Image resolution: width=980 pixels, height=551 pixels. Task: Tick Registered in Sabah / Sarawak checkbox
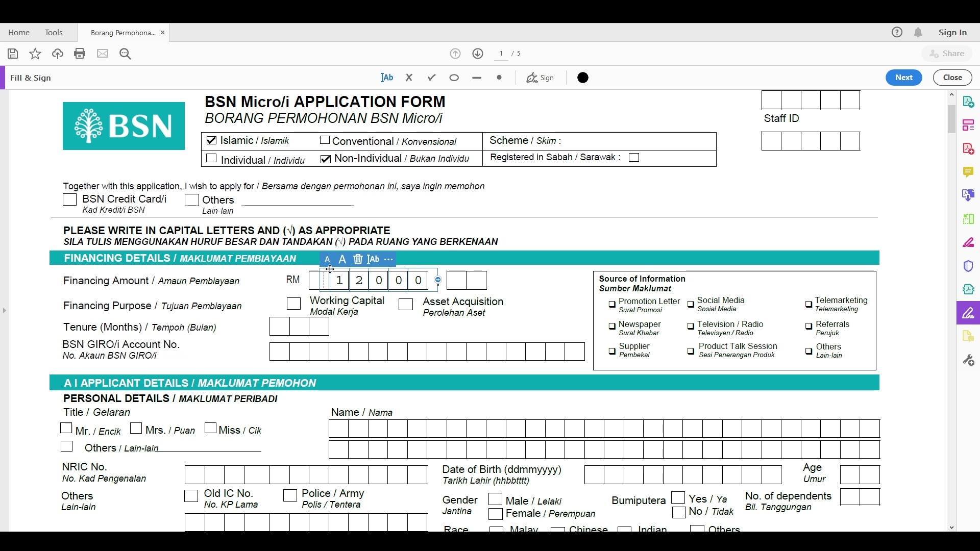pyautogui.click(x=634, y=158)
